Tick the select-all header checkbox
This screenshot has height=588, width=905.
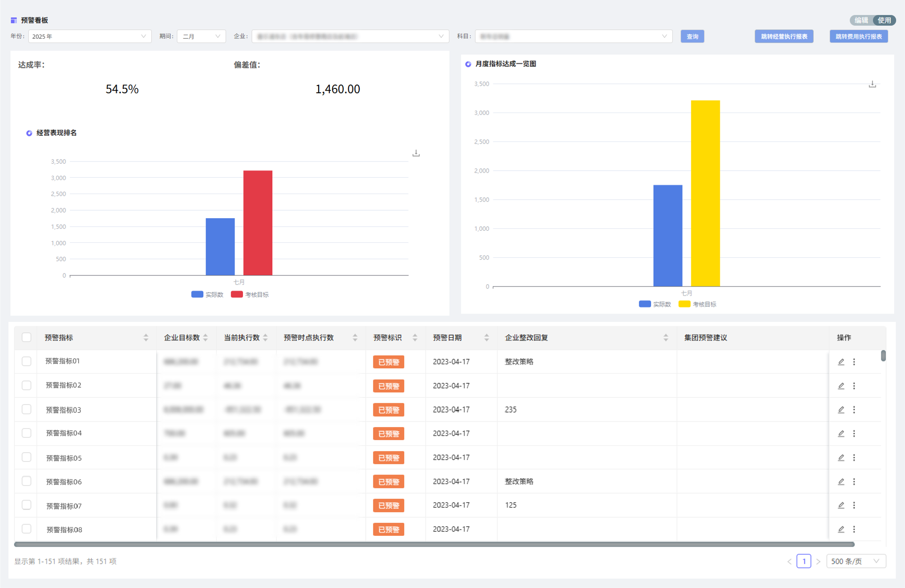pos(27,337)
